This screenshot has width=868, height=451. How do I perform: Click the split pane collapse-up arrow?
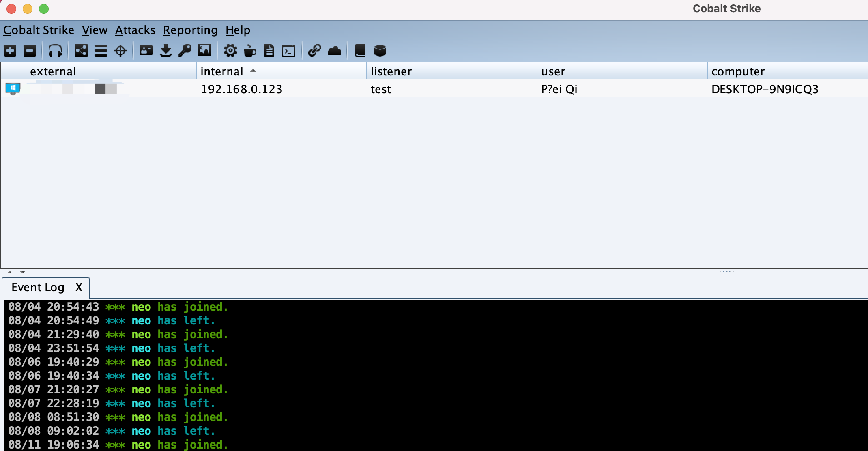point(10,272)
